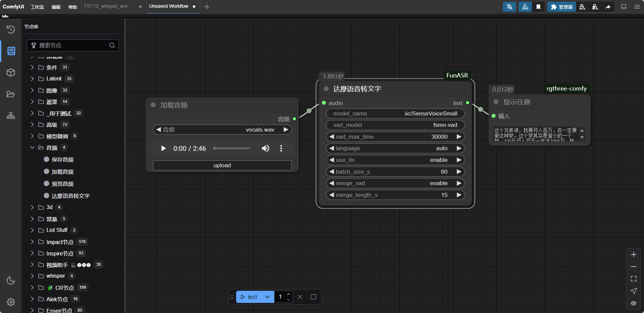Open the execute button dropdown arrow
This screenshot has width=644, height=313.
coord(267,297)
